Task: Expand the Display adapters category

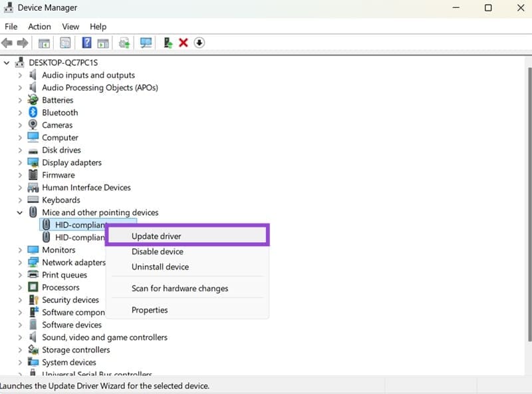Action: coord(20,162)
